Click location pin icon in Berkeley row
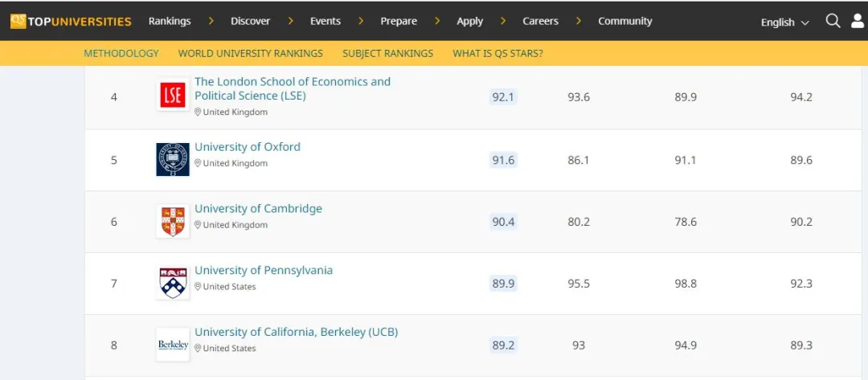Viewport: 868px width, 380px height. click(x=198, y=349)
